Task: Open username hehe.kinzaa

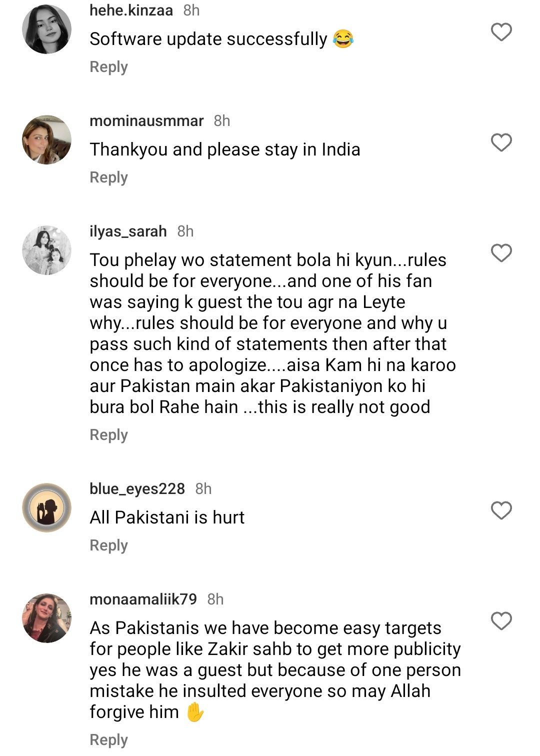Action: pos(131,10)
